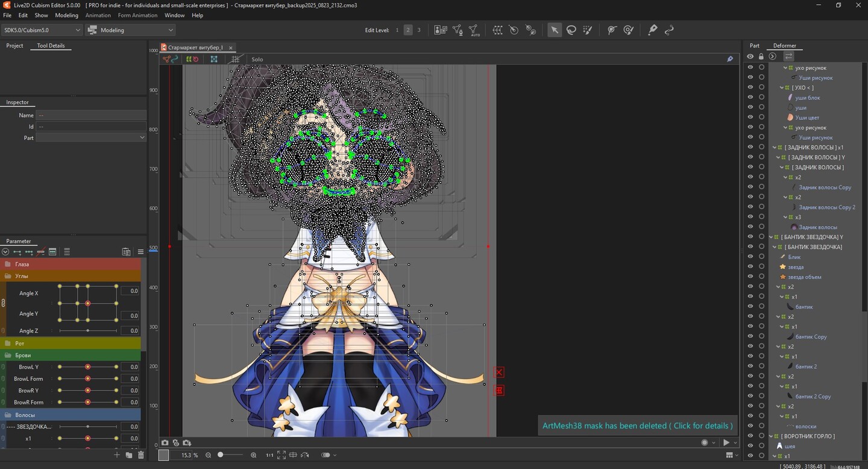This screenshot has width=868, height=469.
Task: Click the Angle X value field
Action: click(130, 291)
